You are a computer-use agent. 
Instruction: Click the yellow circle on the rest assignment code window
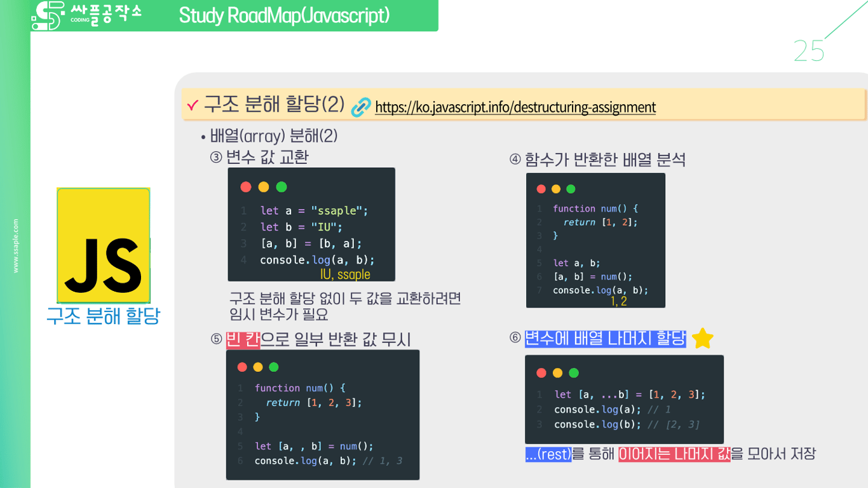coord(557,373)
